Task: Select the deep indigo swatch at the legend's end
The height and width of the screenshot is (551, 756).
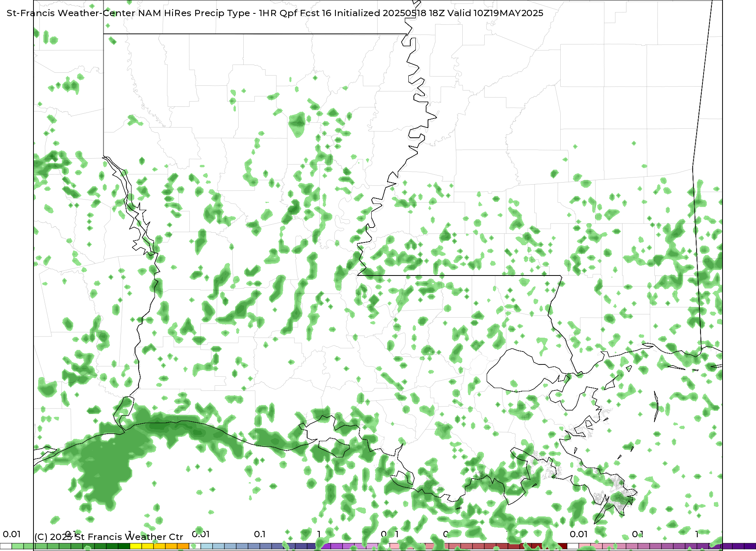Action: tap(750, 546)
